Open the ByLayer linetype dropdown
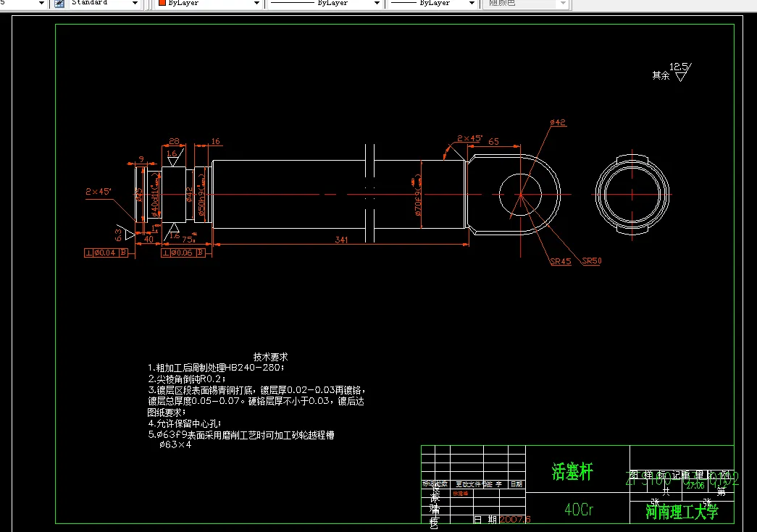 [x=377, y=4]
